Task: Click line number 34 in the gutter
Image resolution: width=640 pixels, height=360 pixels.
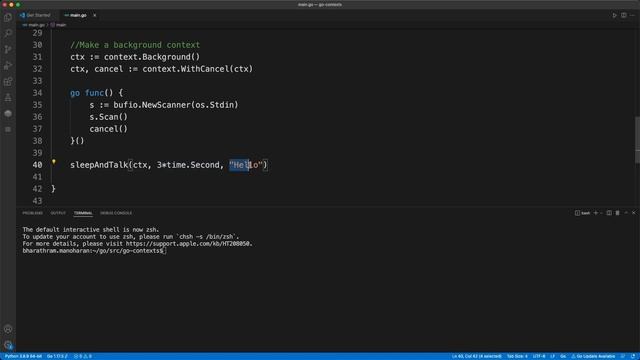Action: point(37,93)
